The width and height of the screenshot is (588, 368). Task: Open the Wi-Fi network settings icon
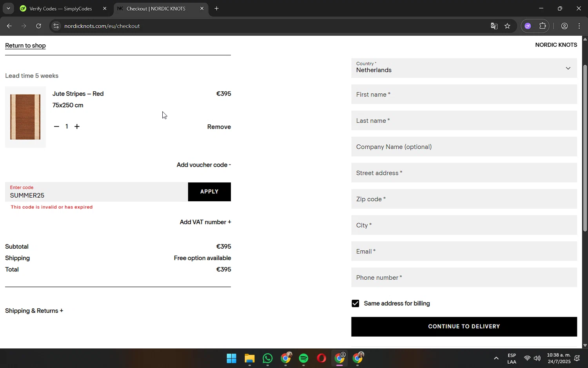pos(527,358)
